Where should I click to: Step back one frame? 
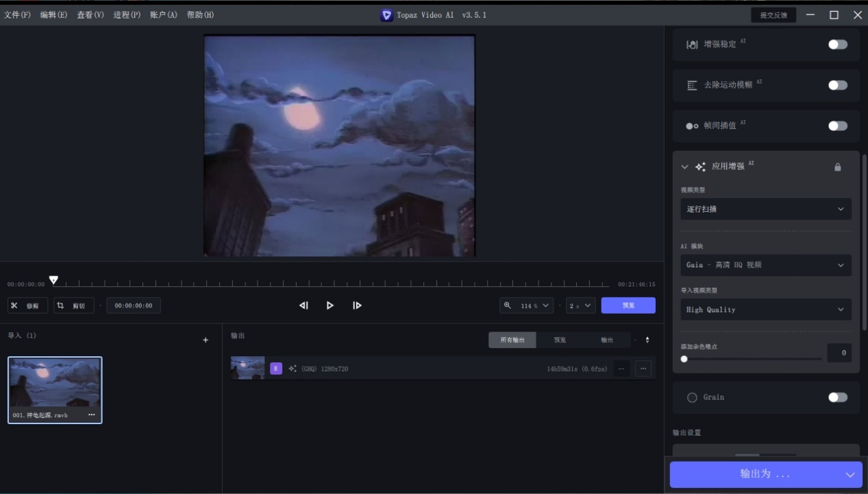[x=303, y=306]
